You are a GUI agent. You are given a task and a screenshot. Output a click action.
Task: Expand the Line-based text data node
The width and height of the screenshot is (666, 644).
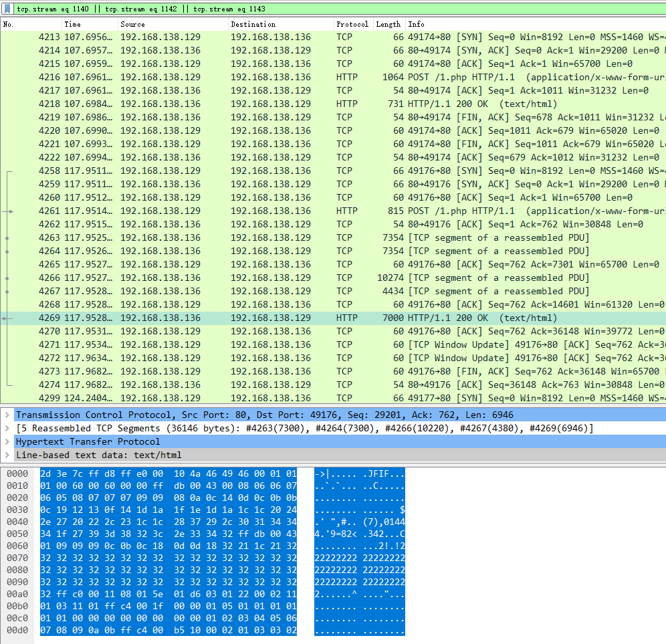point(7,455)
